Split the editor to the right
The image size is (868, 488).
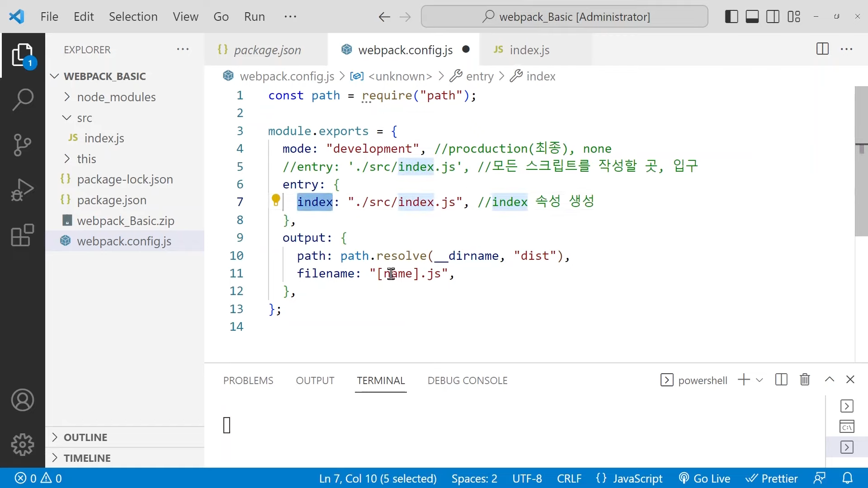[822, 49]
